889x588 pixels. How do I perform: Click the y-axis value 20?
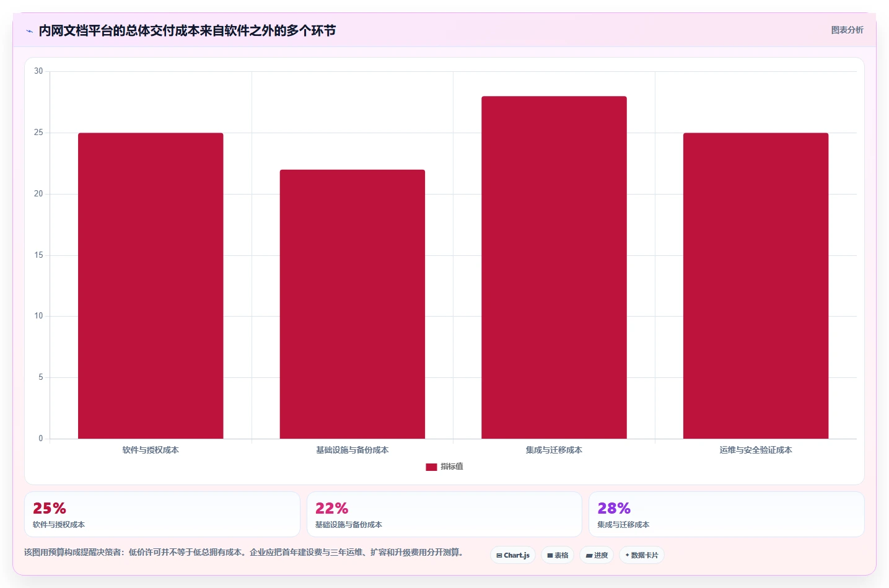[x=38, y=194]
